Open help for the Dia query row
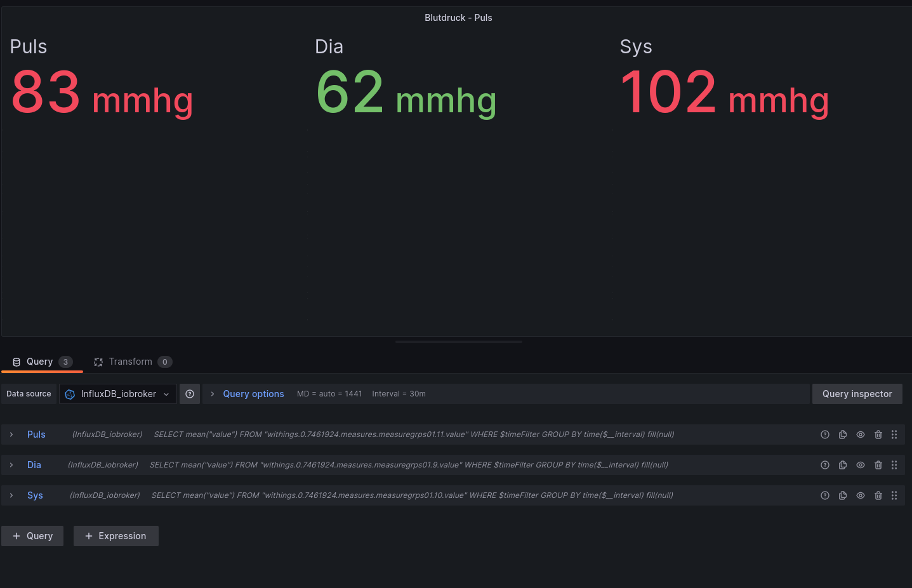Viewport: 912px width, 588px height. click(825, 465)
